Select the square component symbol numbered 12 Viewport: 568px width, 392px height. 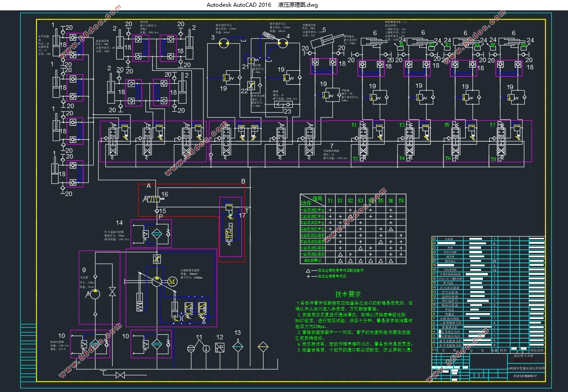pos(220,348)
